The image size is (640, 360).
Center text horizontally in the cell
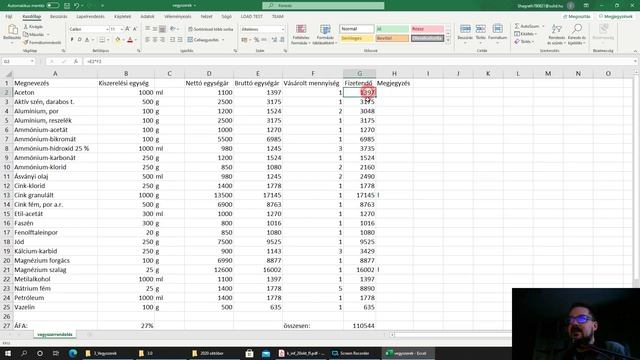tap(155, 40)
